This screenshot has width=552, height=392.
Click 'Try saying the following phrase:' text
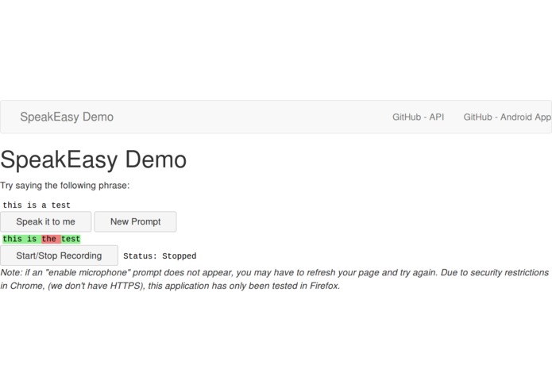65,185
